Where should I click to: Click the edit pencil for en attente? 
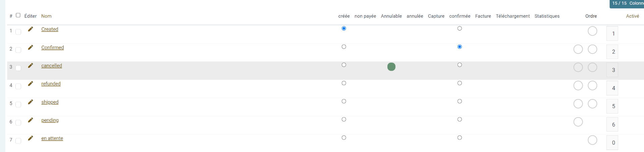31,138
